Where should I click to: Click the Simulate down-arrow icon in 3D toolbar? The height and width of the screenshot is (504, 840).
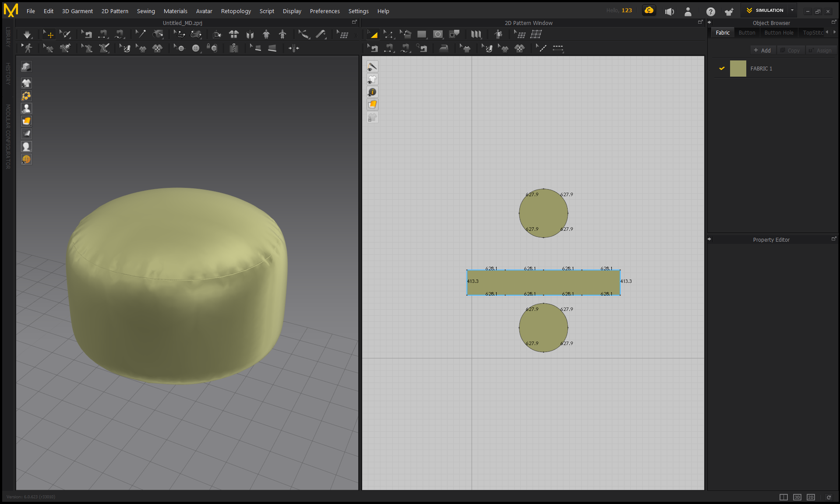point(27,35)
